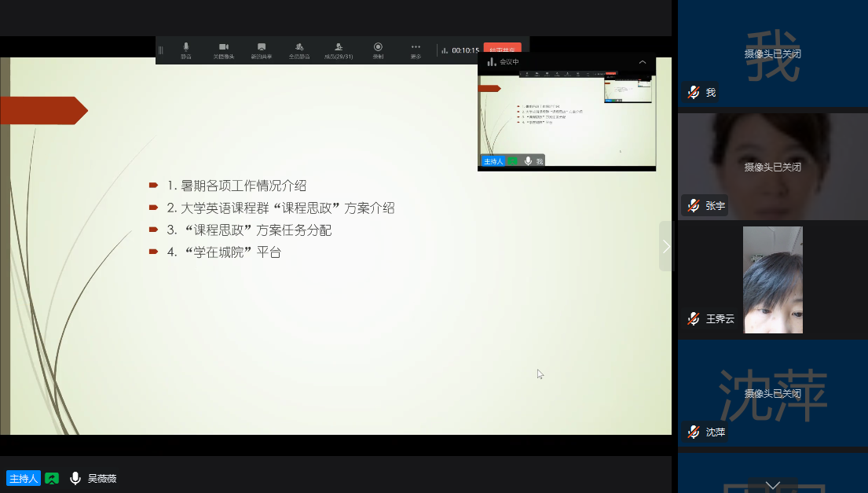Screen dimensions: 868x493
Task: Start a new share via 新的共享
Action: (x=262, y=50)
